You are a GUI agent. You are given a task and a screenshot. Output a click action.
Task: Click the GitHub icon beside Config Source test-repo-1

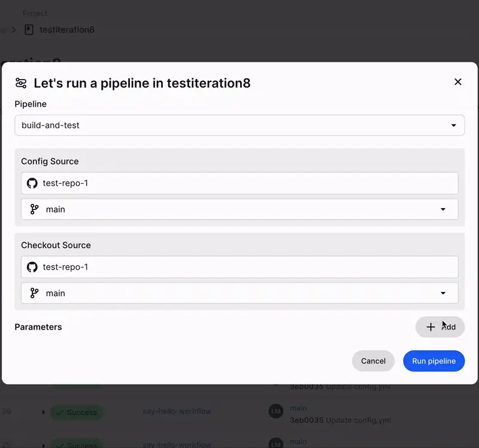[32, 183]
